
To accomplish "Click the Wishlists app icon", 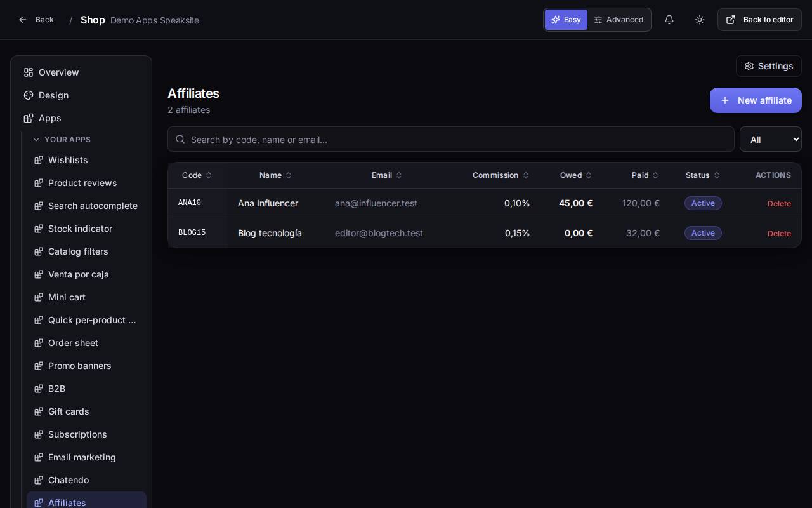I will point(39,160).
